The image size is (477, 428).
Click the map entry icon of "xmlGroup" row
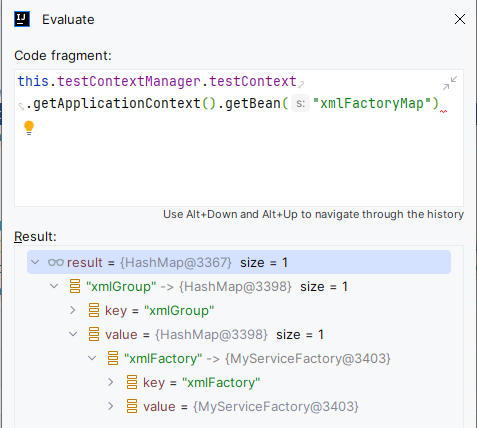[75, 286]
